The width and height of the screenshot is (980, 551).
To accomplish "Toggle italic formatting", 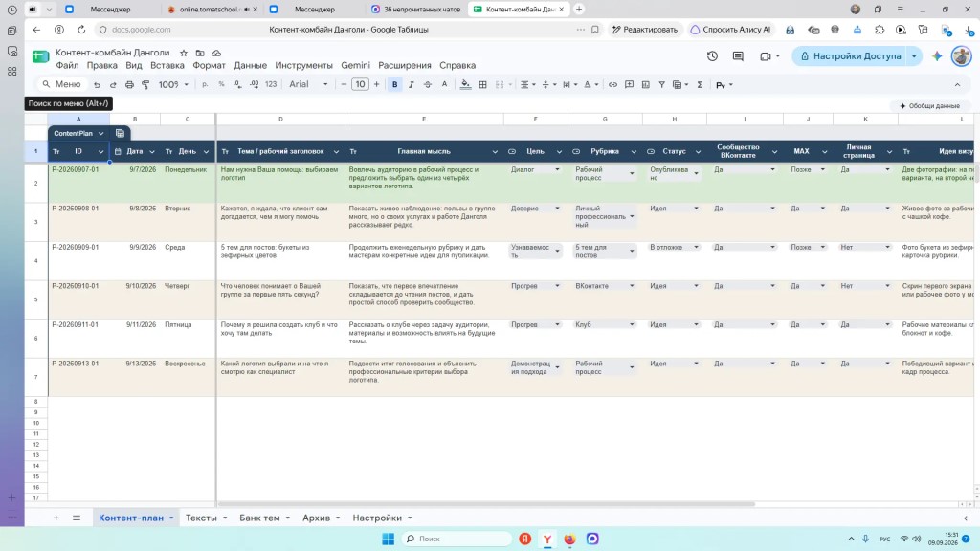I will click(412, 85).
